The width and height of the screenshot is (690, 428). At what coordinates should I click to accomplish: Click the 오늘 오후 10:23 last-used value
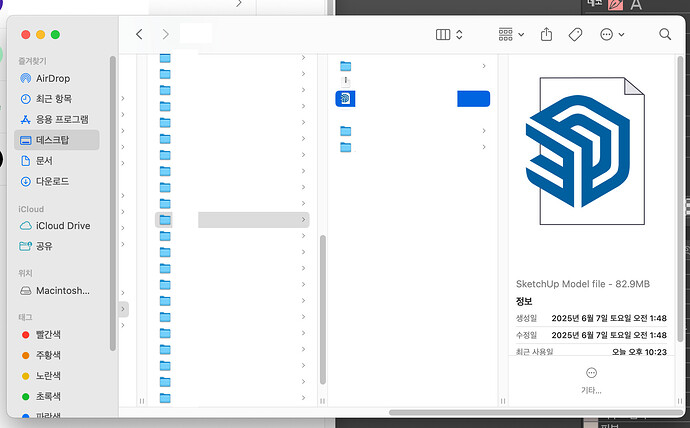[x=639, y=351]
